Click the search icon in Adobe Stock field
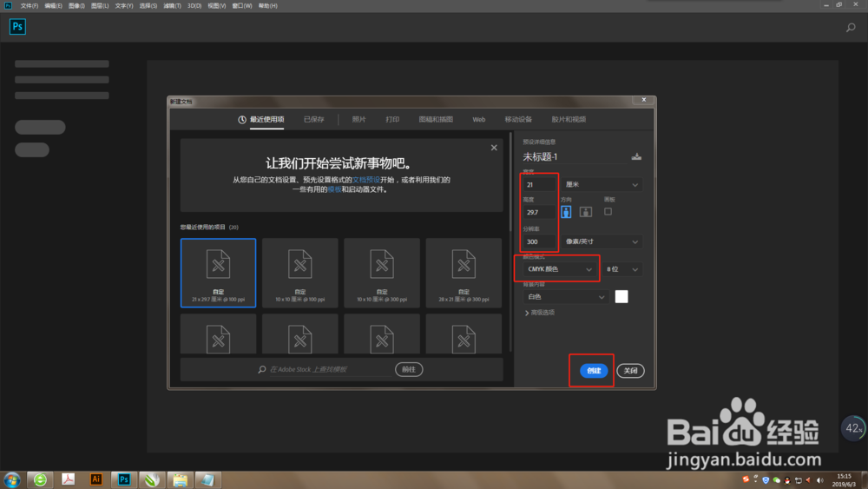The height and width of the screenshot is (489, 868). pyautogui.click(x=262, y=369)
